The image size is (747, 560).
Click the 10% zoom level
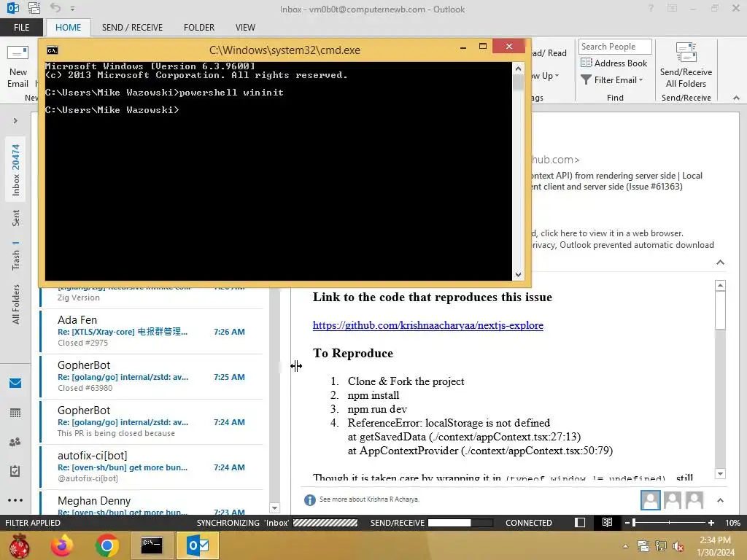732,523
